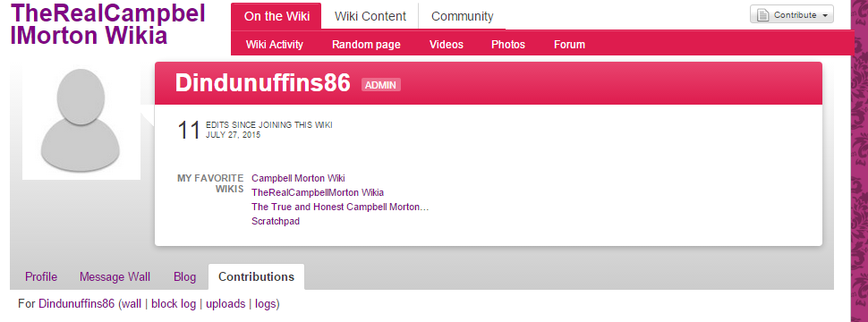Viewport: 868px width, 322px height.
Task: Open the block log link
Action: [x=174, y=304]
